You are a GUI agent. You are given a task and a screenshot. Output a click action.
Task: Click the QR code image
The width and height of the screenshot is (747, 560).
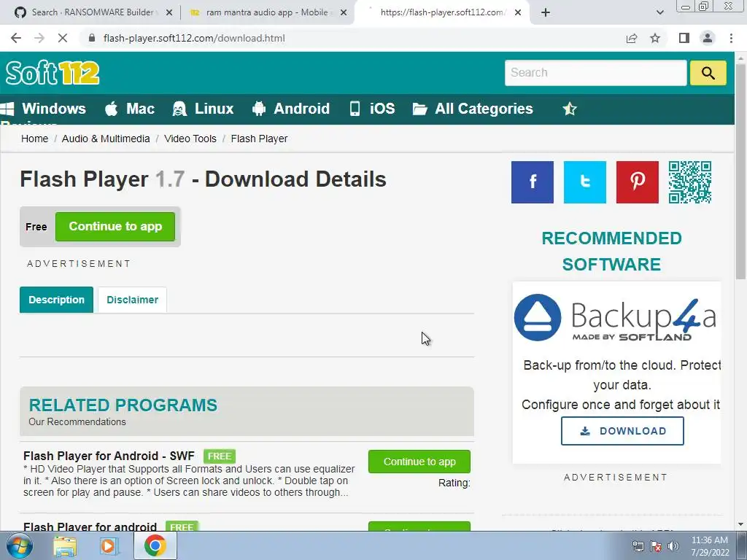[x=690, y=182]
